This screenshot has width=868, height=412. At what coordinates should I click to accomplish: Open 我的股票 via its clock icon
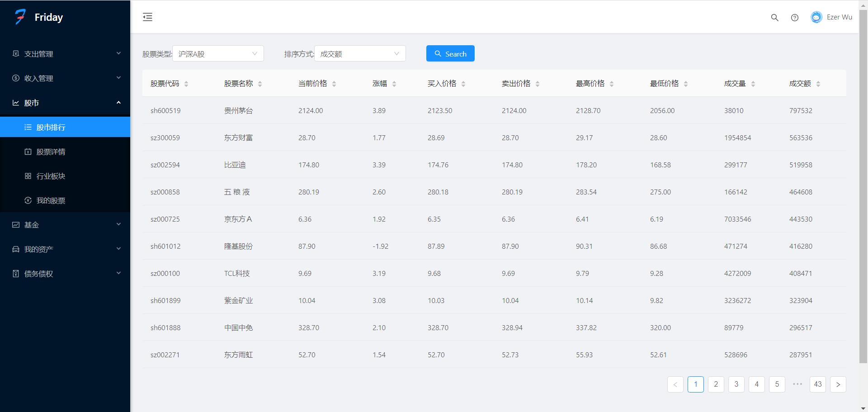coord(28,200)
